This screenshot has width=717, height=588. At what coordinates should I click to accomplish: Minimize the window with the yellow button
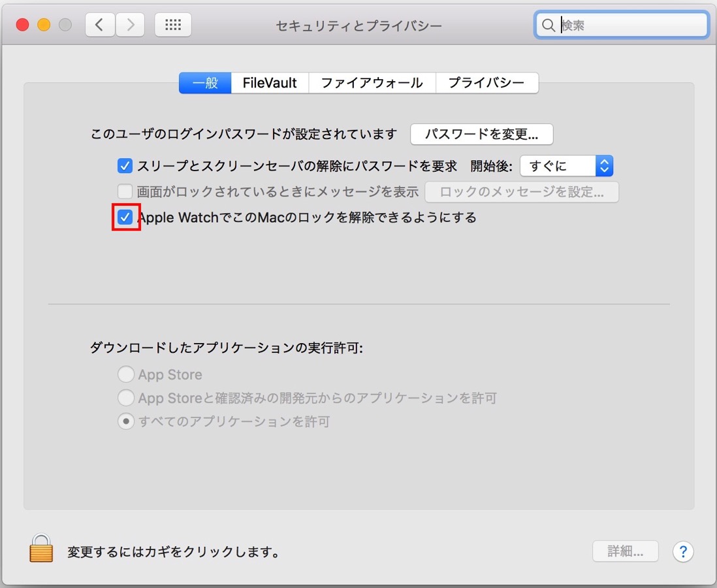(44, 25)
